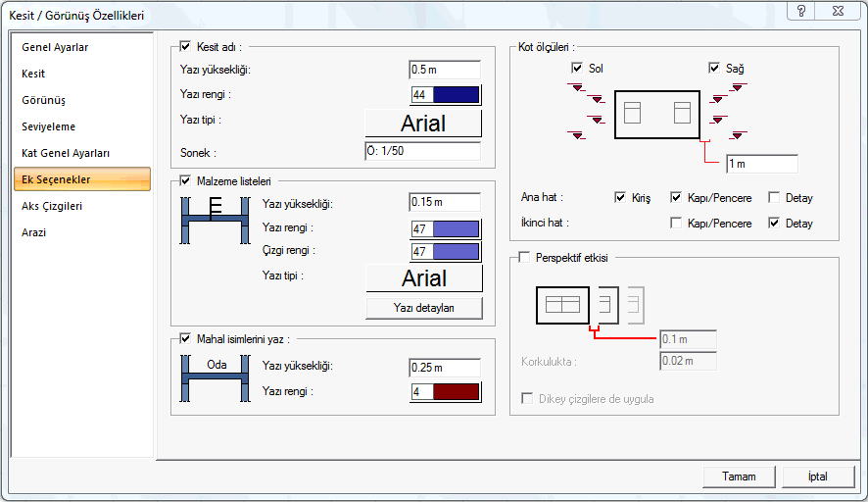The width and height of the screenshot is (868, 502).
Task: Toggle Mahal isimlerini yaz checkbox
Action: [x=185, y=338]
